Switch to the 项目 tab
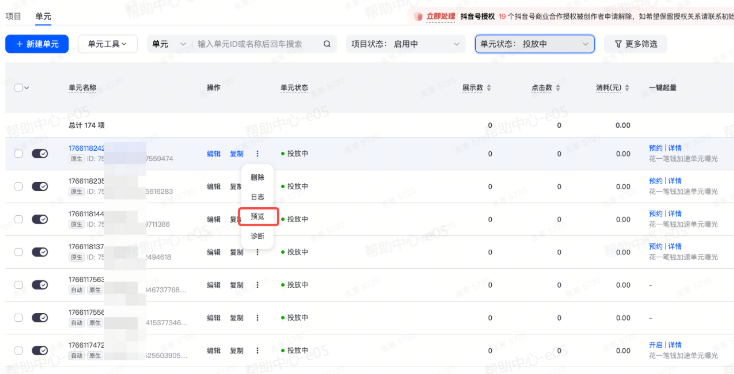Image resolution: width=734 pixels, height=374 pixels. coord(13,16)
